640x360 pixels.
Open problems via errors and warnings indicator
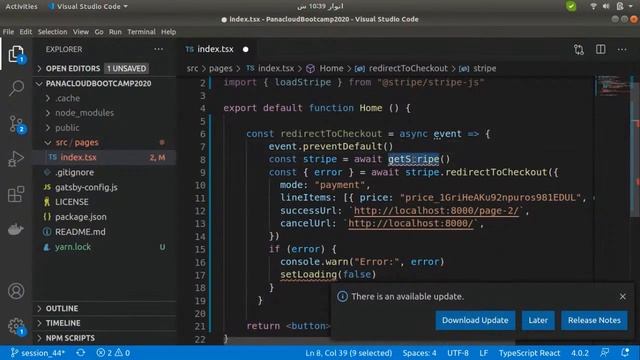click(113, 353)
